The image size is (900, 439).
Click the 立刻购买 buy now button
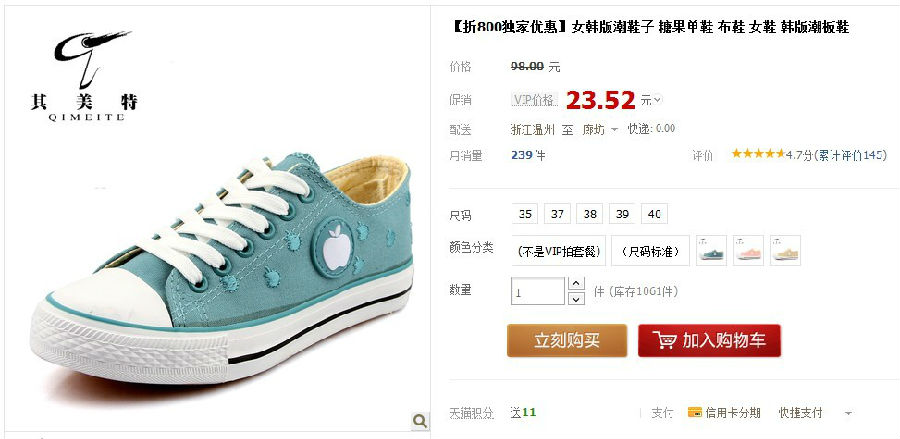pyautogui.click(x=567, y=340)
